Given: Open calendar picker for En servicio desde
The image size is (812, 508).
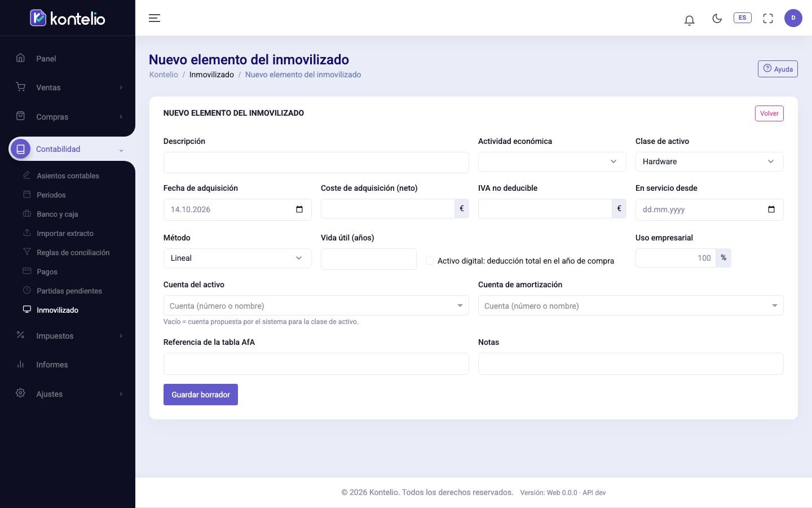Looking at the screenshot, I should click(x=771, y=209).
